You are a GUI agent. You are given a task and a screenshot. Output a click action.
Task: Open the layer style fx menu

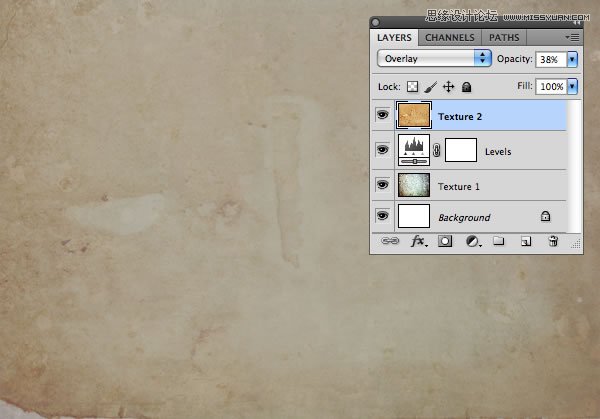(x=418, y=241)
